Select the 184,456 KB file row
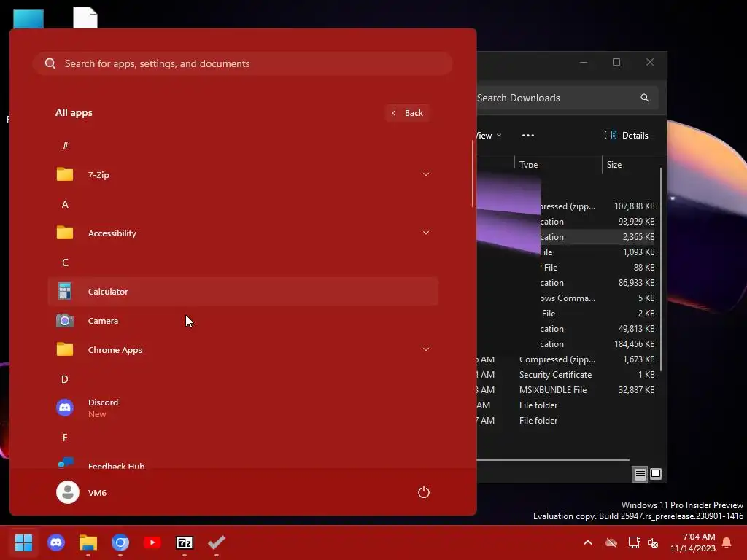Screen dimensions: 747x560 point(597,344)
